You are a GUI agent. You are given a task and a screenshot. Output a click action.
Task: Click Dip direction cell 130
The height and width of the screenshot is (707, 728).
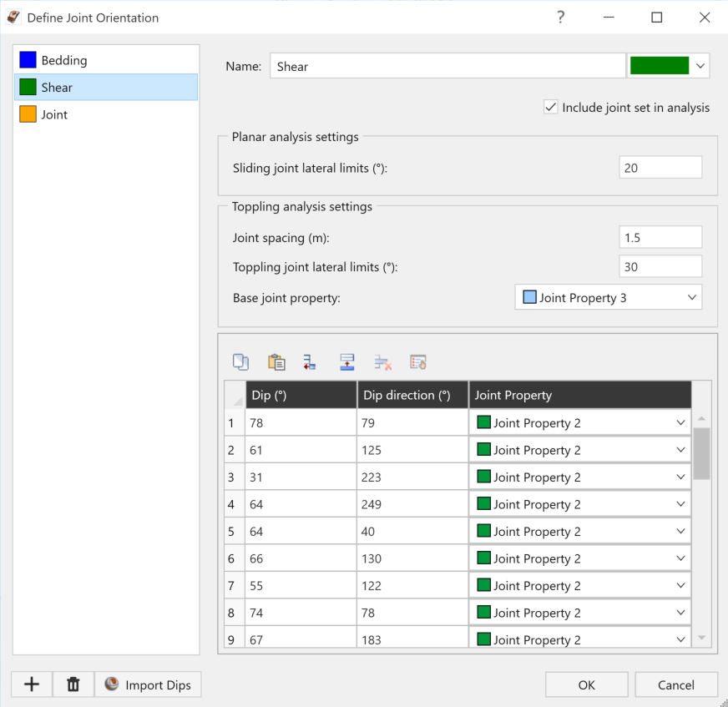412,558
